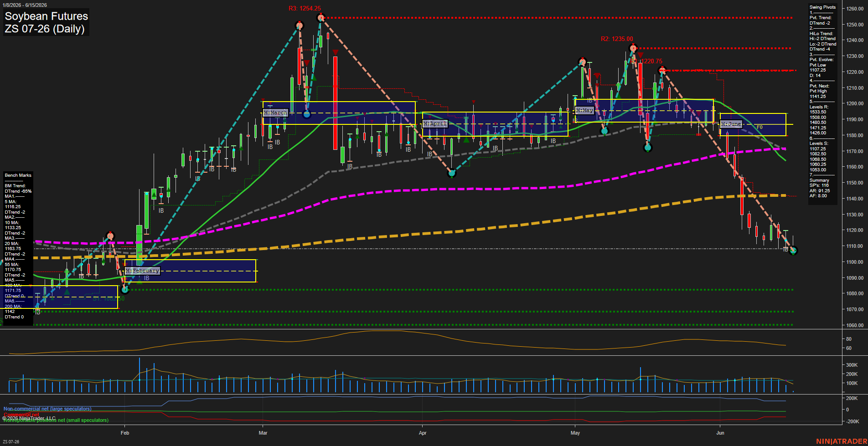Click the BM Trend DTrend -65% value
The image size is (868, 446).
[18, 191]
